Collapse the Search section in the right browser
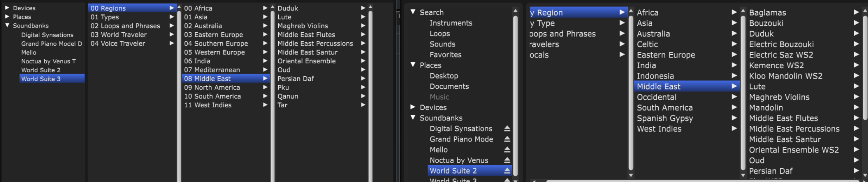Image resolution: width=868 pixels, height=182 pixels. click(x=413, y=12)
